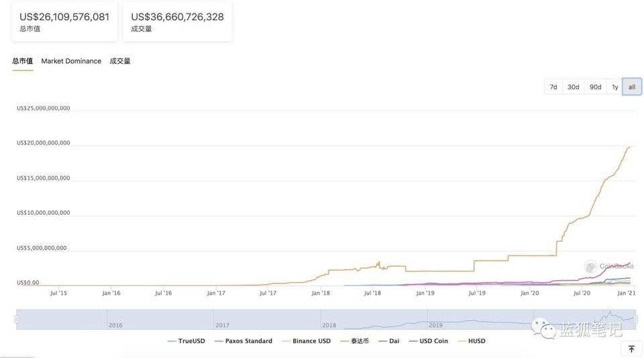Click the US$5,000,000,000 axis label
644x358 pixels.
[42, 248]
